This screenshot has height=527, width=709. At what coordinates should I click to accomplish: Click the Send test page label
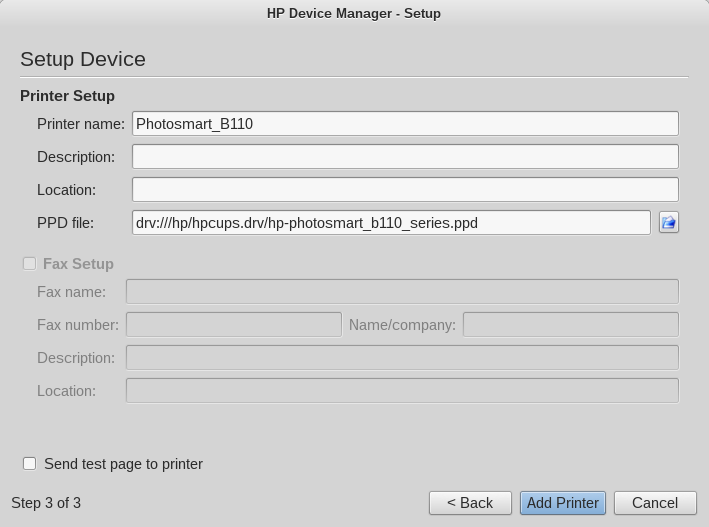tap(123, 464)
